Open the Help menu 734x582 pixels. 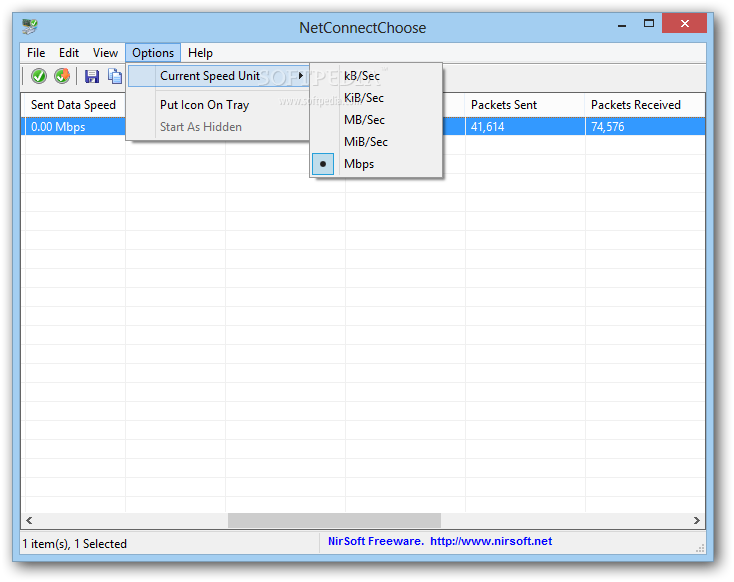click(200, 53)
